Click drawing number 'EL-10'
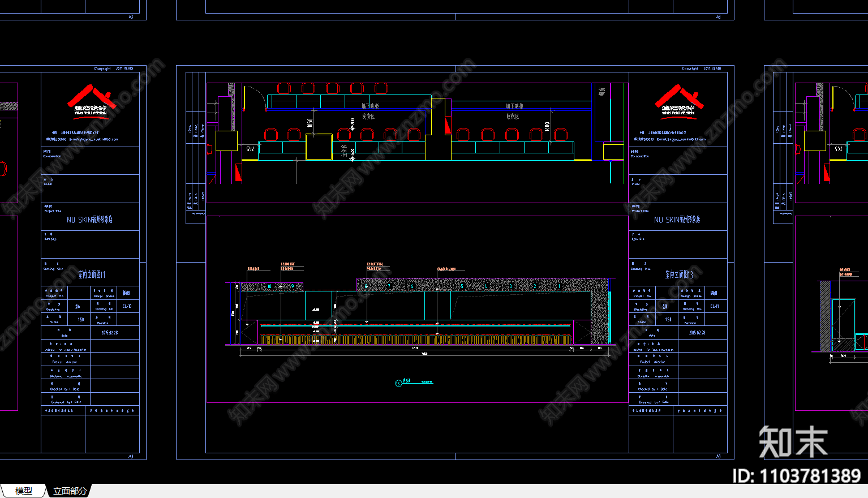The width and height of the screenshot is (868, 498). pyautogui.click(x=127, y=306)
